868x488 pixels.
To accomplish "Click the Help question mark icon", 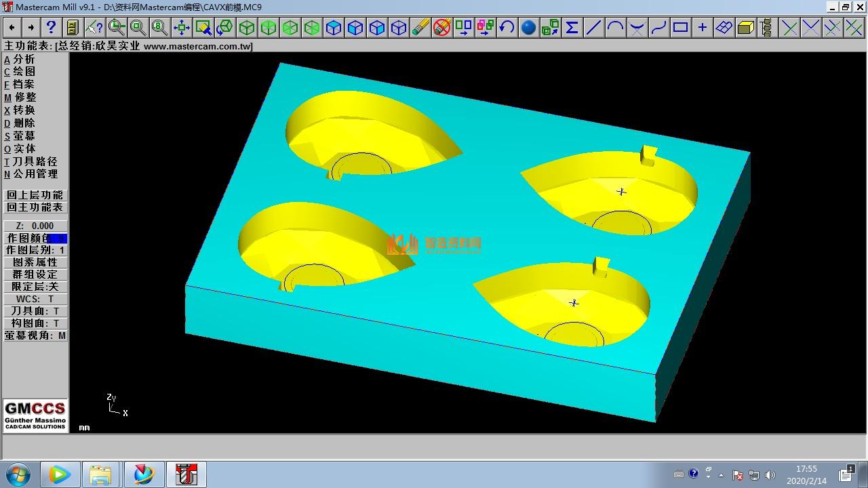I will tap(51, 27).
